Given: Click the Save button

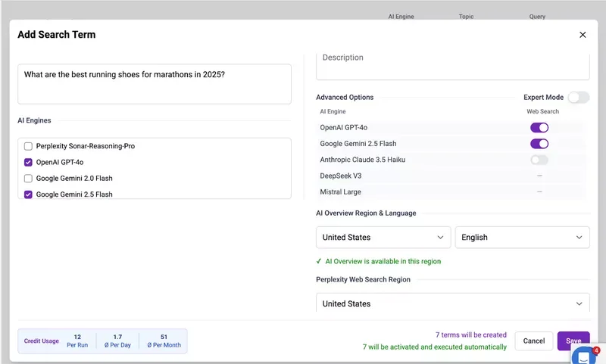Looking at the screenshot, I should [x=573, y=341].
